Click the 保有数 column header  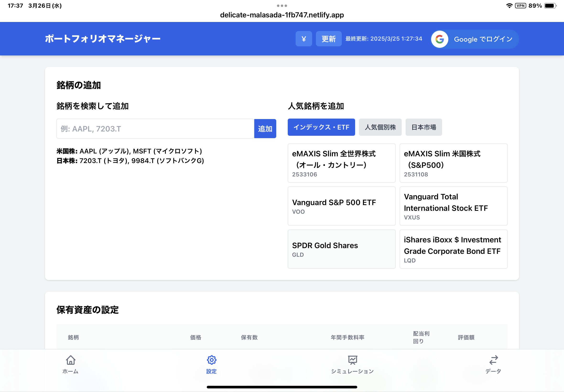tap(249, 338)
